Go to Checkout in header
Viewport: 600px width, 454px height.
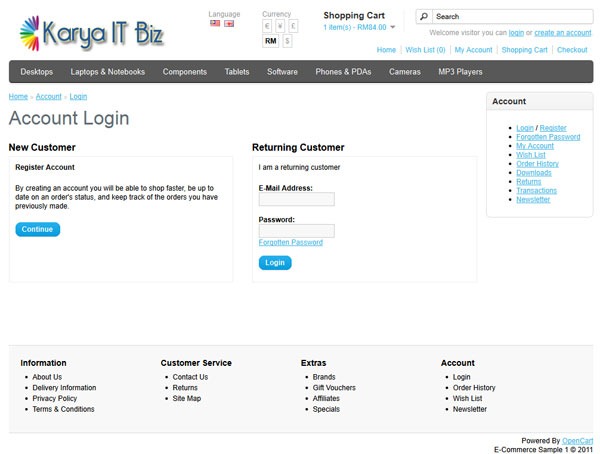[x=572, y=50]
